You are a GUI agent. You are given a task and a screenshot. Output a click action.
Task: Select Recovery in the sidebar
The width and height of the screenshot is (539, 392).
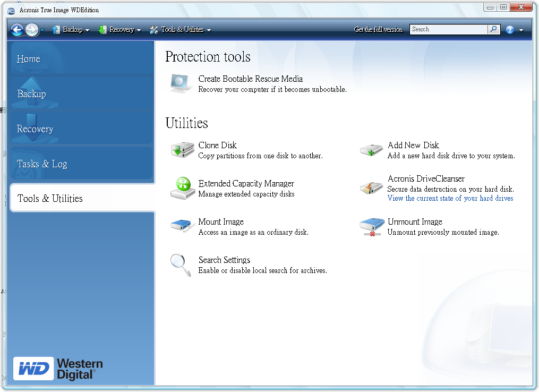click(81, 129)
